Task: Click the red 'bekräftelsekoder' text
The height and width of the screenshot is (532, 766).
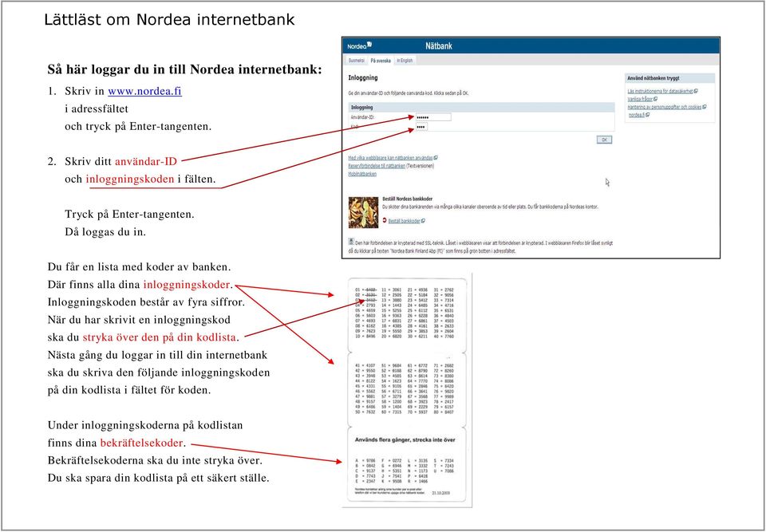Action: click(142, 443)
